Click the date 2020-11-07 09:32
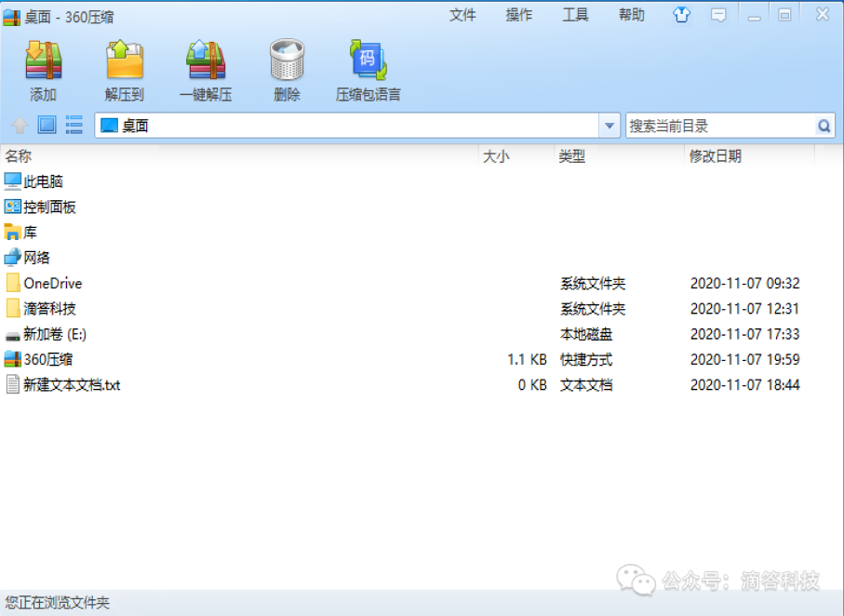The width and height of the screenshot is (844, 616). (745, 283)
